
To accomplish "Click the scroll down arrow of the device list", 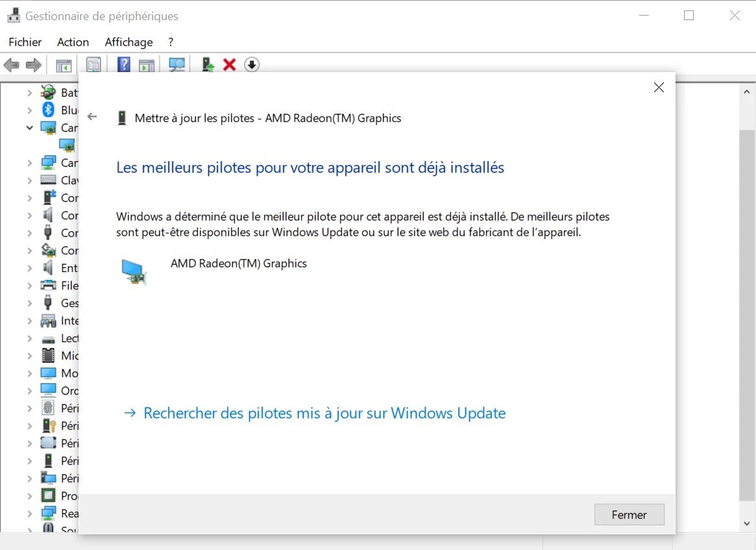I will tap(747, 523).
